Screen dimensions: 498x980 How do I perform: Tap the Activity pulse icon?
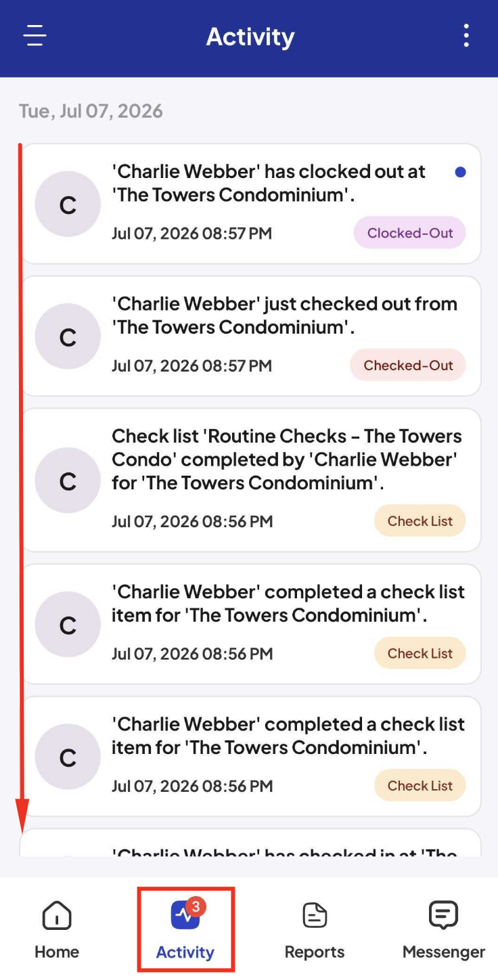point(185,916)
